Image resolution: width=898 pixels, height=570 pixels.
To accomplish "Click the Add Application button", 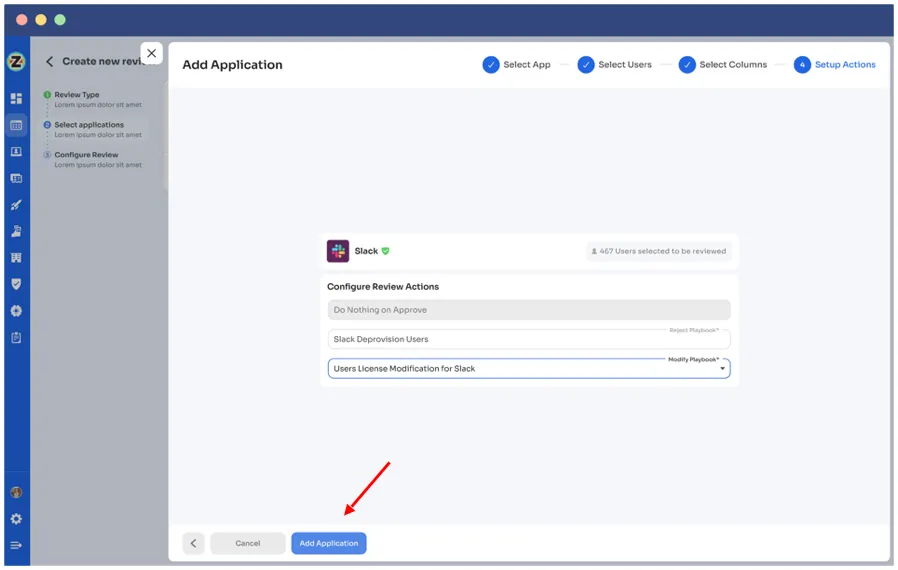I will pyautogui.click(x=329, y=544).
